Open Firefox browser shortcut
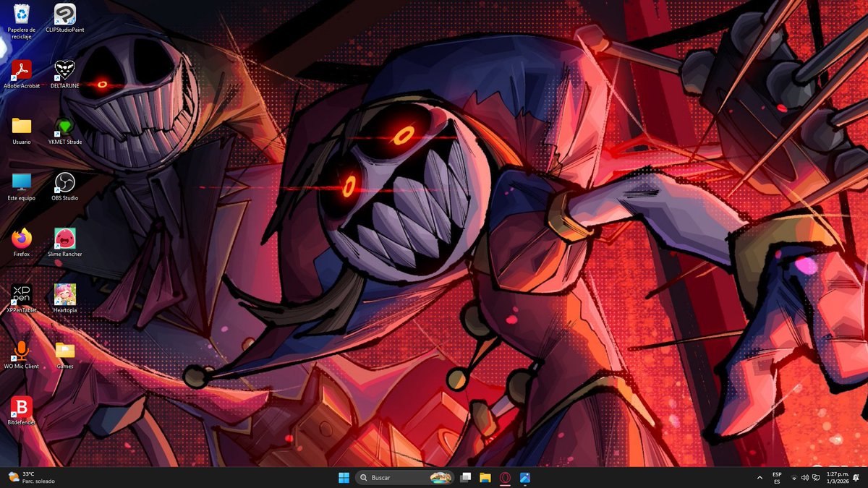 [22, 242]
